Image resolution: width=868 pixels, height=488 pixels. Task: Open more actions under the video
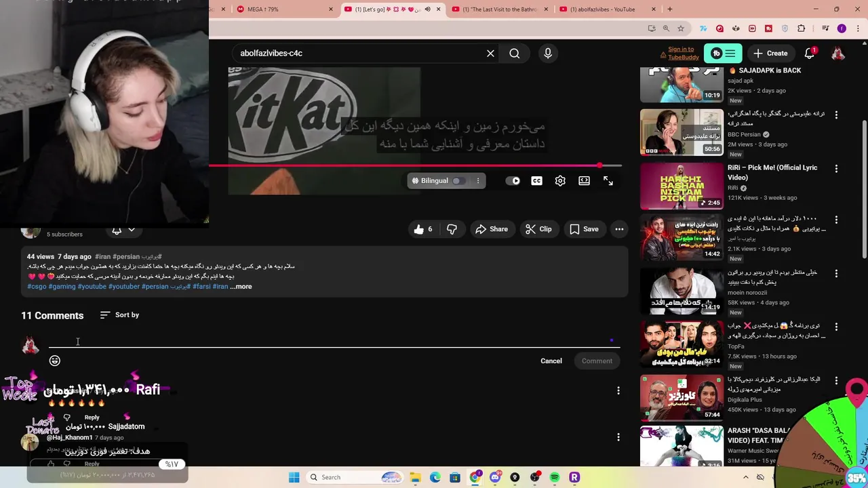pyautogui.click(x=619, y=229)
